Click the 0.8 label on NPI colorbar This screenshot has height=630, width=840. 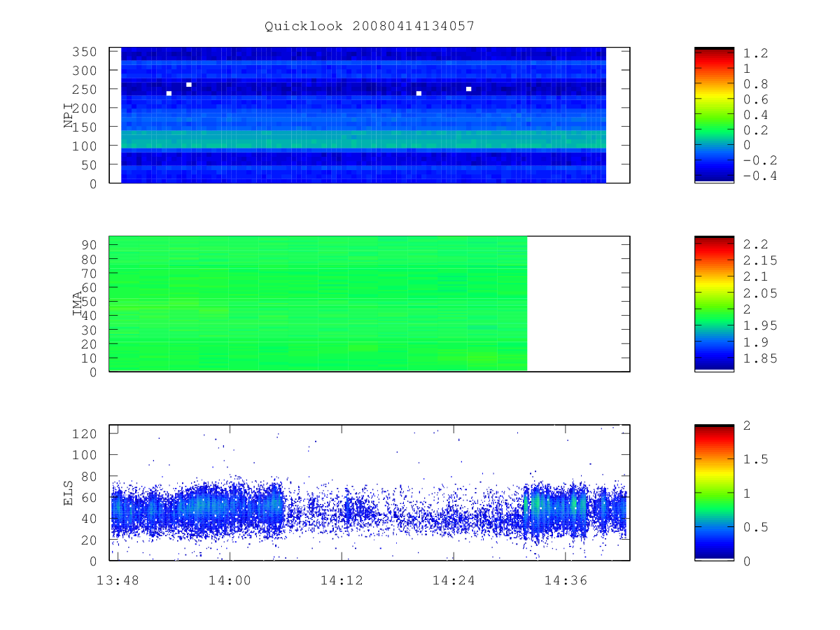click(756, 84)
